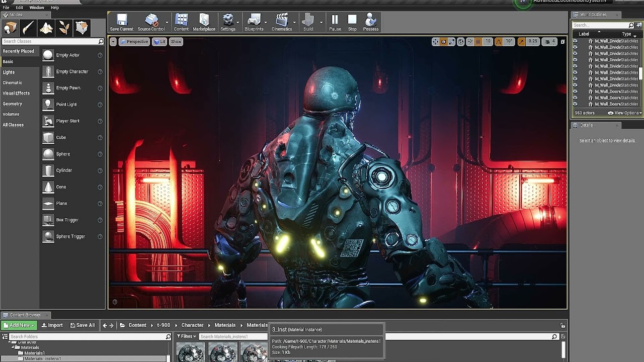Click the Import button

(52, 325)
